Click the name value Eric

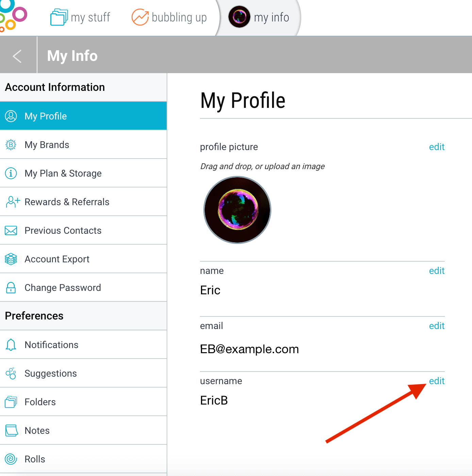pos(210,290)
